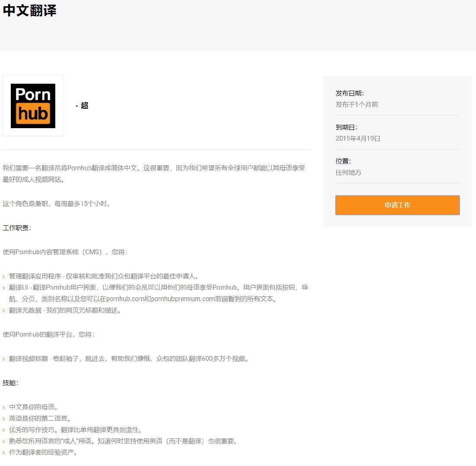Click the Pornhub logo image
This screenshot has width=476, height=466.
coord(32,105)
